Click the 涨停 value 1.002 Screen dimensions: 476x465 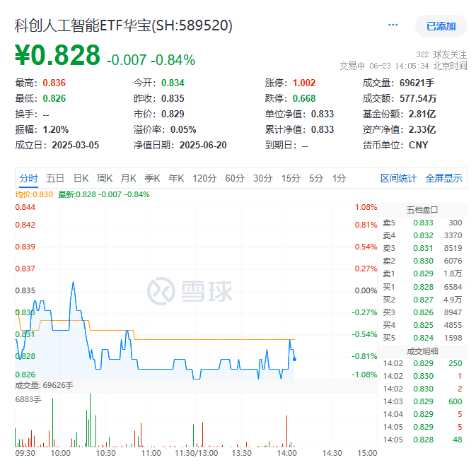(304, 83)
